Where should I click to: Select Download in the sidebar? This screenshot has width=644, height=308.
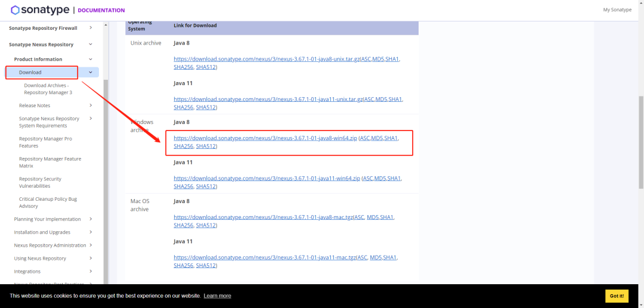click(30, 72)
